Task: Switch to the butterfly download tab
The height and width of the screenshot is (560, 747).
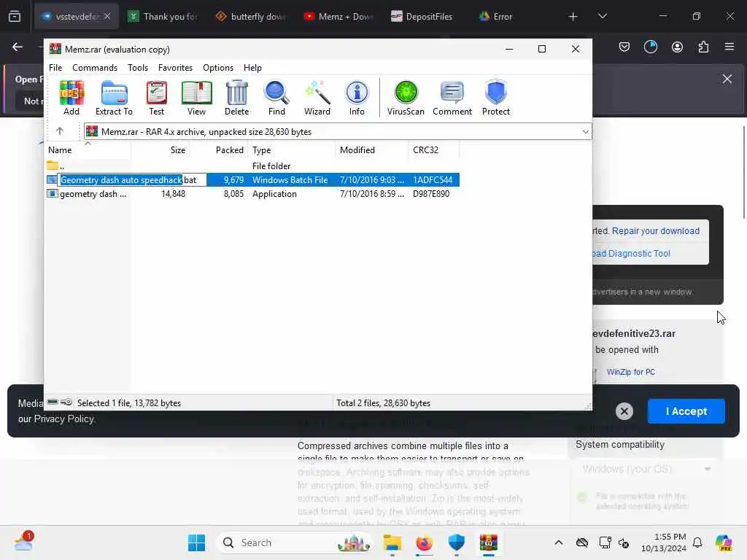Action: coord(250,17)
